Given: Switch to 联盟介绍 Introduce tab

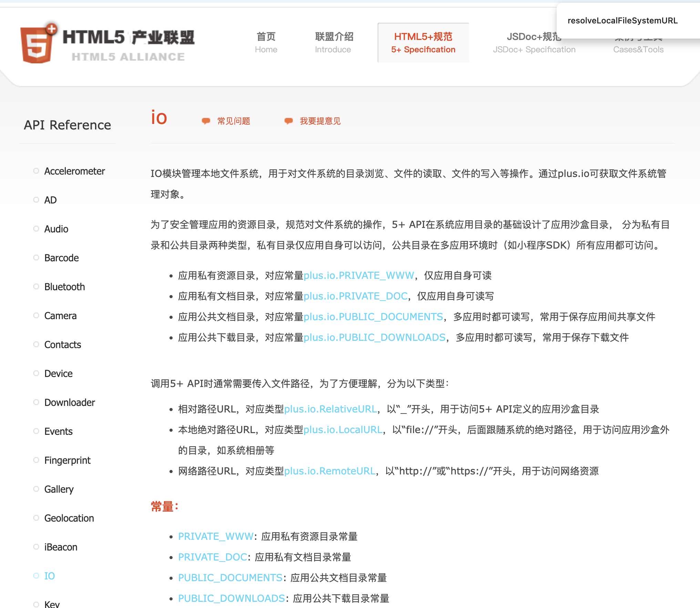Looking at the screenshot, I should 333,43.
